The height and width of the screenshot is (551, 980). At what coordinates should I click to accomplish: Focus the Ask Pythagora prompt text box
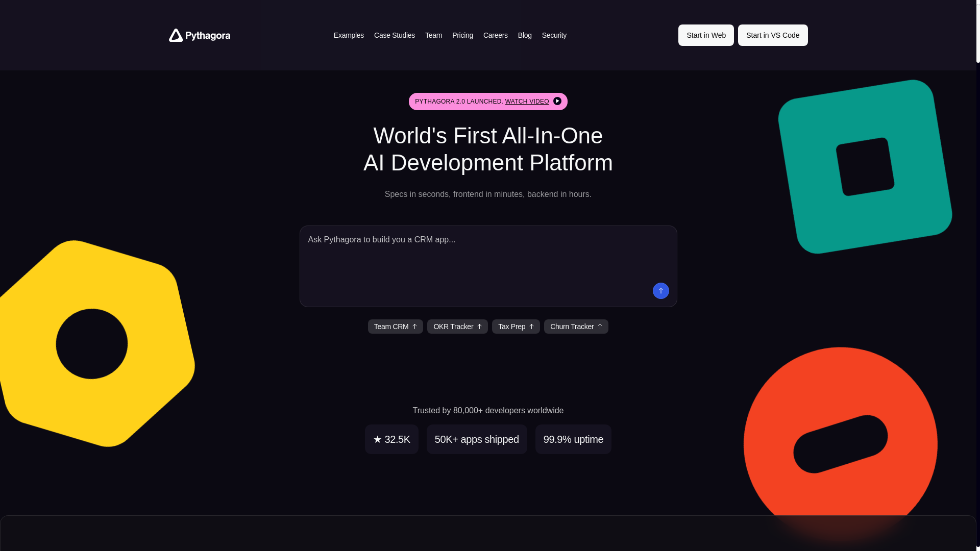[488, 266]
